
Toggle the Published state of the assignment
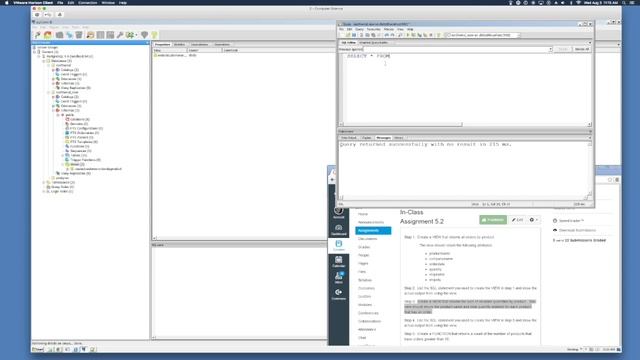click(x=493, y=220)
